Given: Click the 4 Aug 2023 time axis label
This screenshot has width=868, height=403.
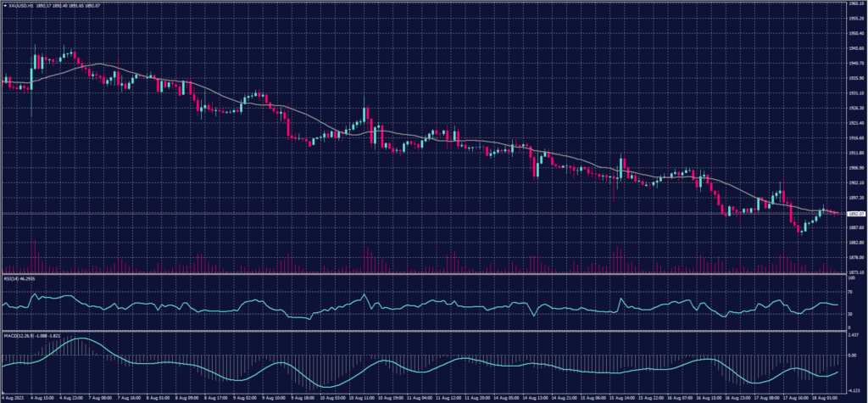Looking at the screenshot, I should (14, 398).
